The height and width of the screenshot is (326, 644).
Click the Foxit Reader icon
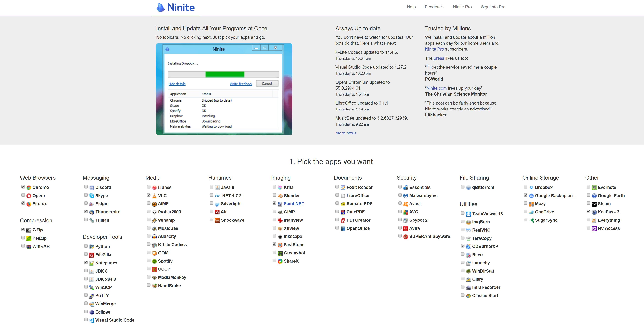point(343,188)
